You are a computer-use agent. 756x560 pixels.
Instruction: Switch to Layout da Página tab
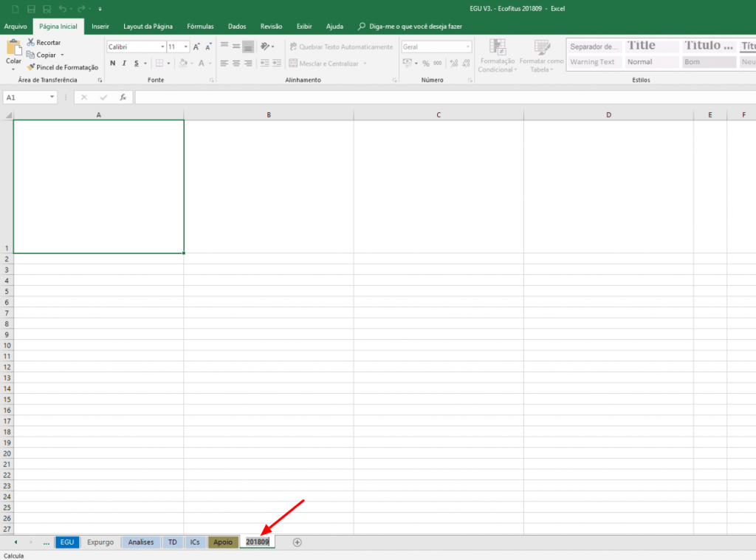click(x=148, y=27)
